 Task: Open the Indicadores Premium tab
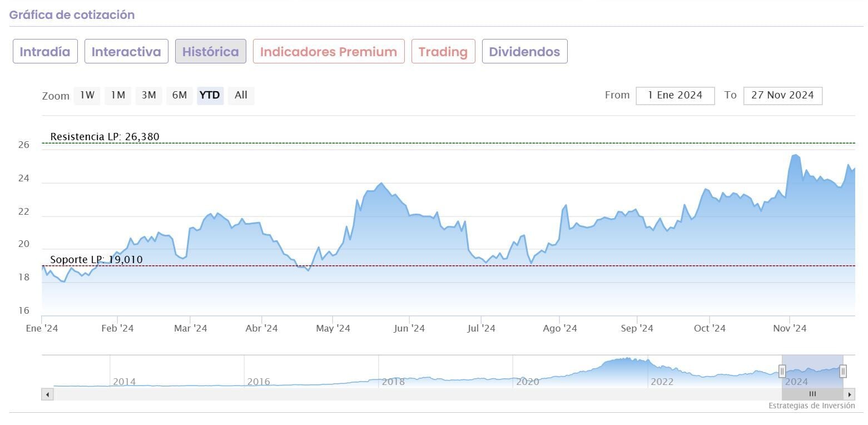pyautogui.click(x=329, y=52)
